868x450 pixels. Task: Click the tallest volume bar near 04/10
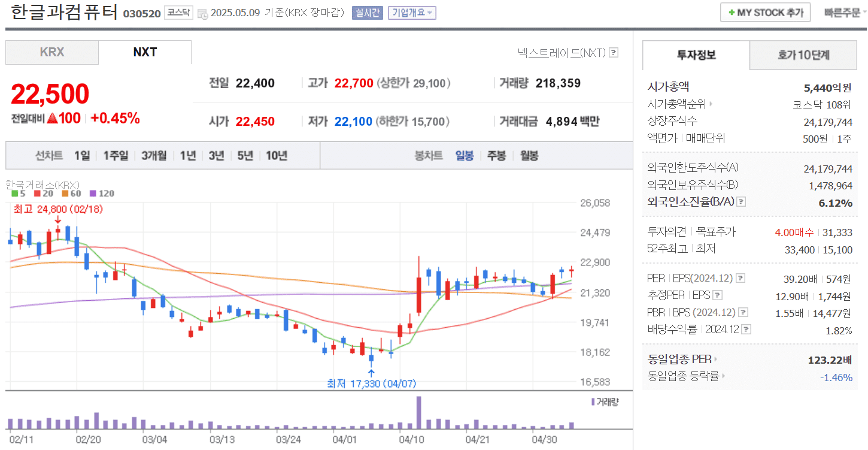(418, 412)
